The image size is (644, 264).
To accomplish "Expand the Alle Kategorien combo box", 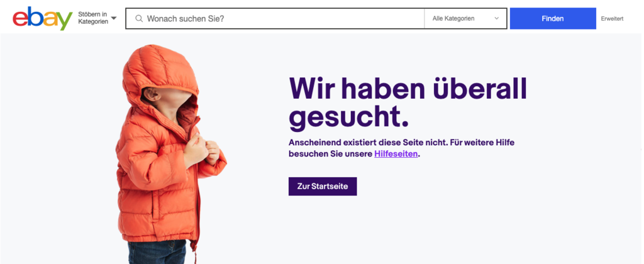I will click(465, 18).
